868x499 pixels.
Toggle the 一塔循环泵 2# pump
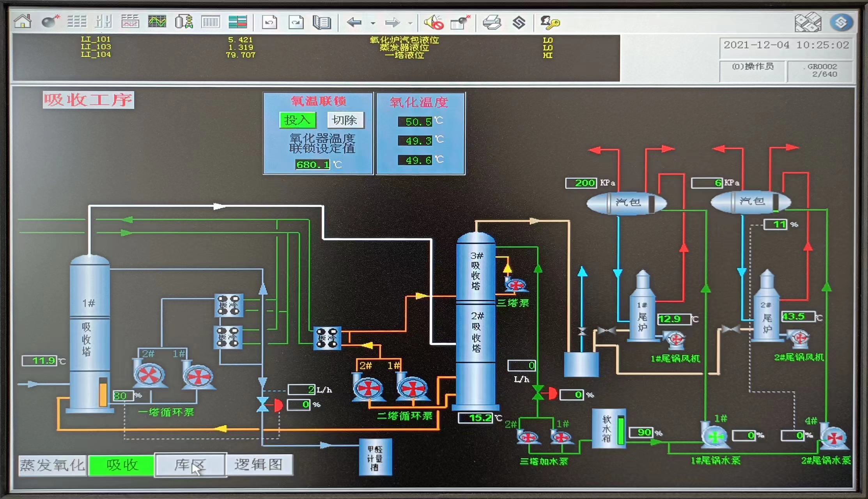pyautogui.click(x=149, y=375)
